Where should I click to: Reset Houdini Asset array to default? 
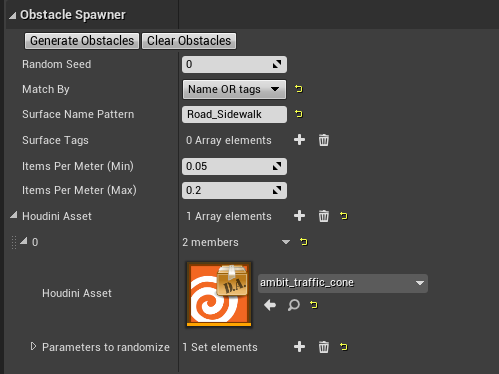coord(344,216)
